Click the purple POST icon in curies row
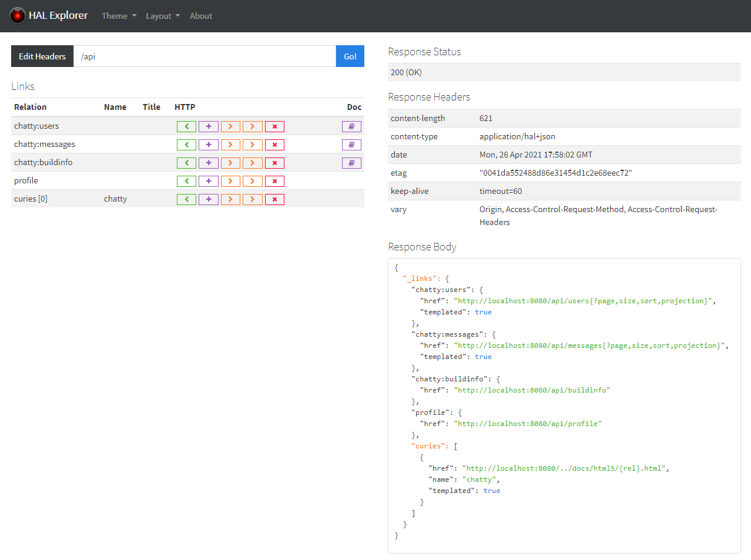The width and height of the screenshot is (751, 560). 208,199
